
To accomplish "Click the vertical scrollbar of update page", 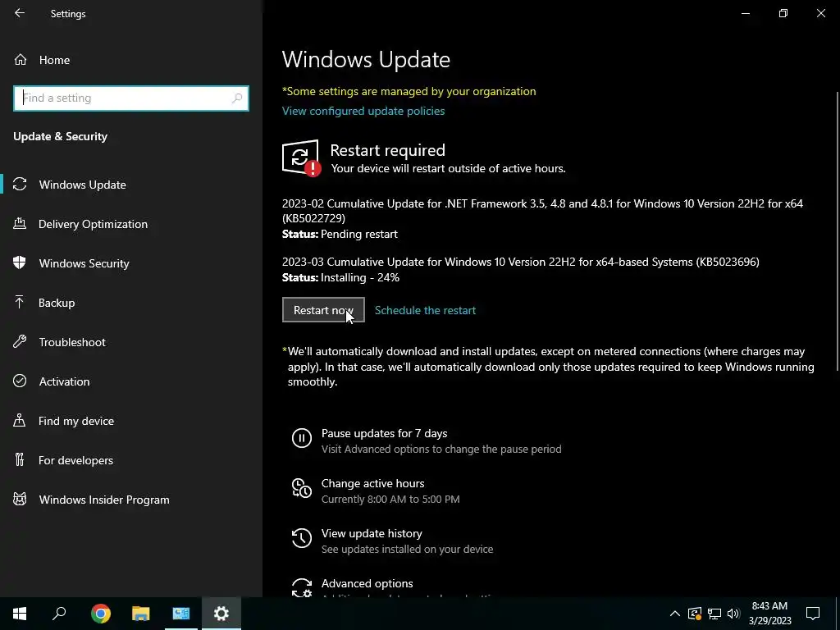I will coord(837,231).
